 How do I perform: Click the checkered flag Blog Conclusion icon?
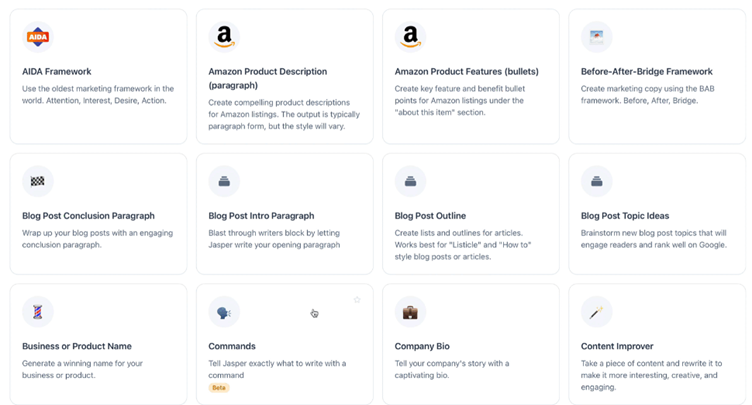[x=38, y=181]
